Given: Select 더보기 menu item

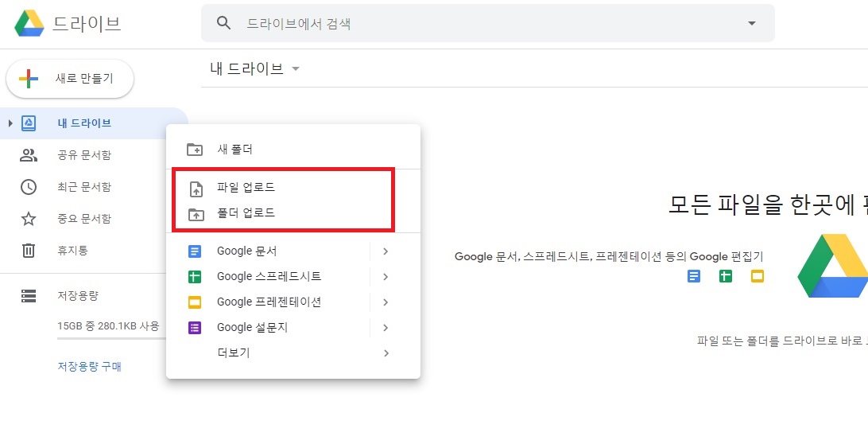Looking at the screenshot, I should click(x=293, y=353).
